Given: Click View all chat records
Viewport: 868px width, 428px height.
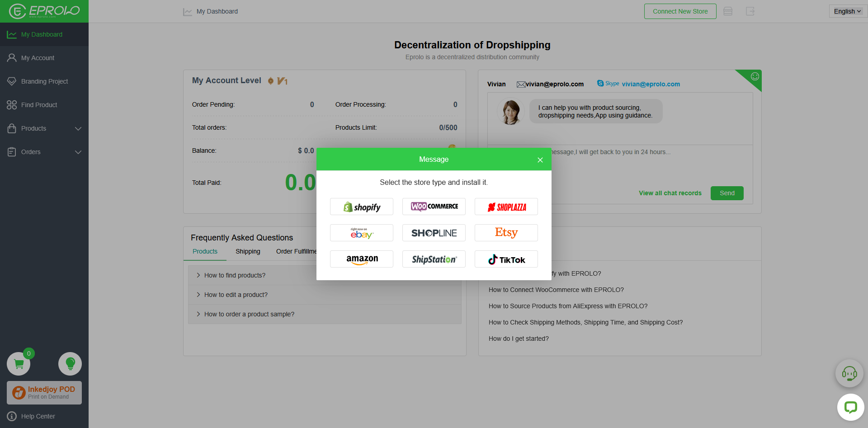Looking at the screenshot, I should tap(670, 193).
